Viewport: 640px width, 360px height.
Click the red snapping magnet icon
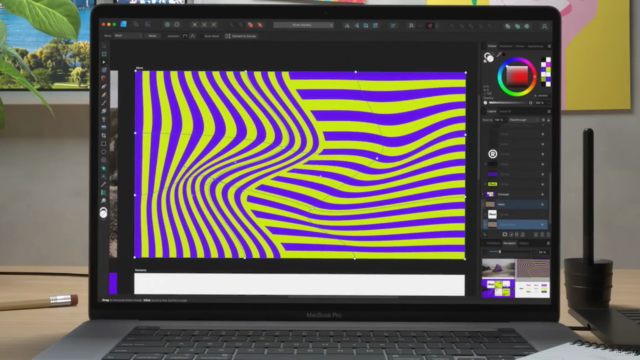point(430,25)
